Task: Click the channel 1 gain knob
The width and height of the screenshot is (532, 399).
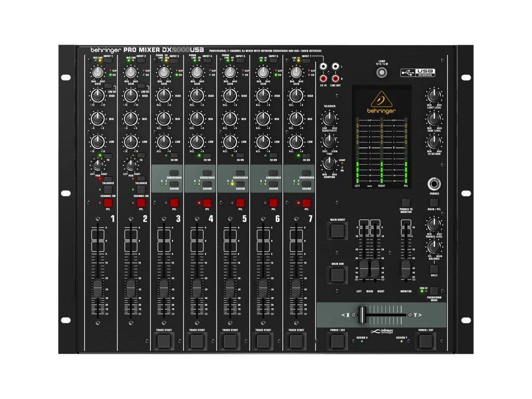Action: (x=98, y=73)
